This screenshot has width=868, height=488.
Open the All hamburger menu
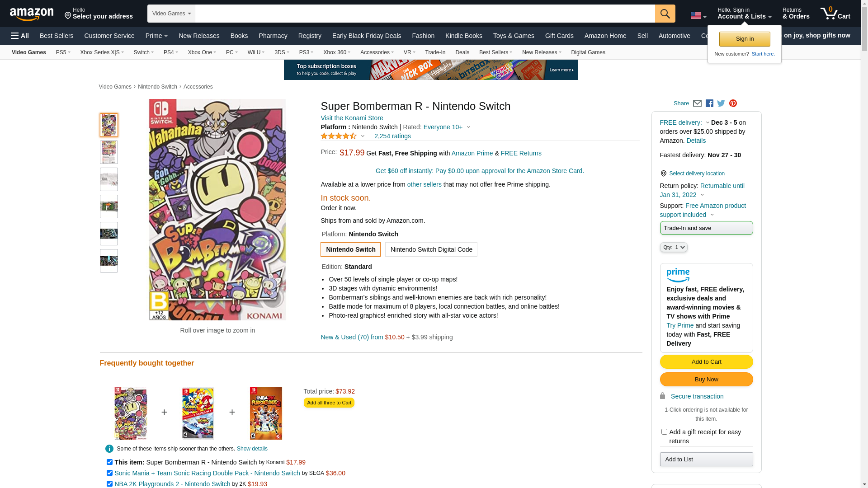(20, 36)
